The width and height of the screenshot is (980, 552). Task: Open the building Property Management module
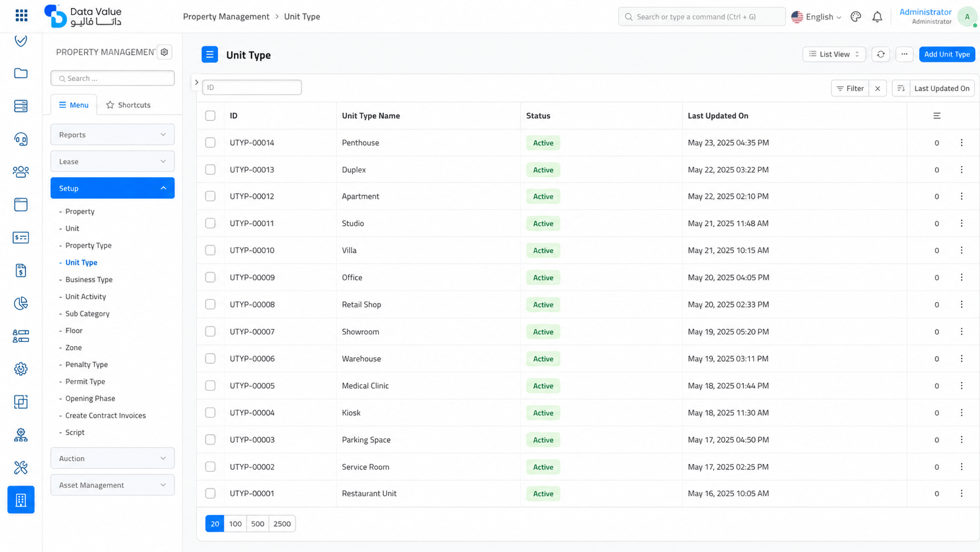coord(21,500)
